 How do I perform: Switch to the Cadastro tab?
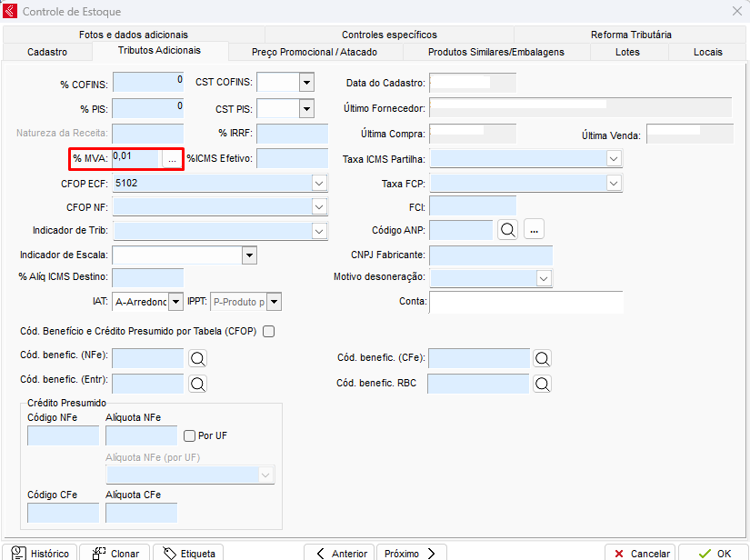[x=47, y=52]
